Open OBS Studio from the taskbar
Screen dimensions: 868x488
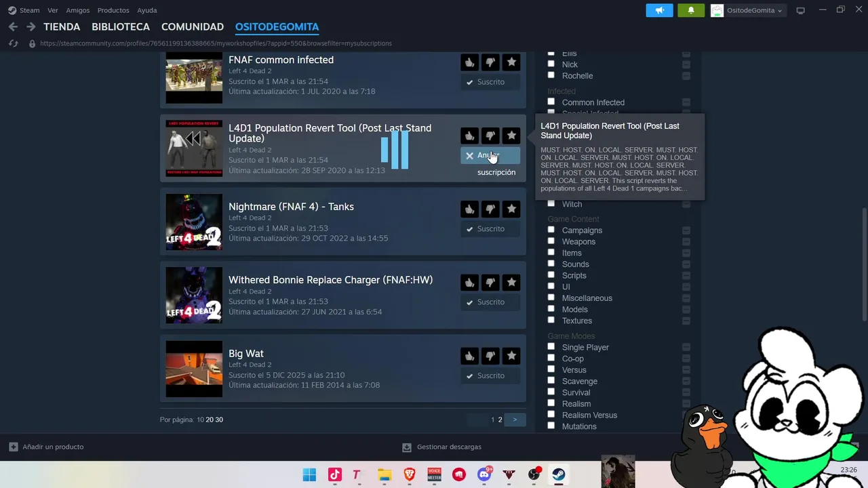pyautogui.click(x=534, y=474)
